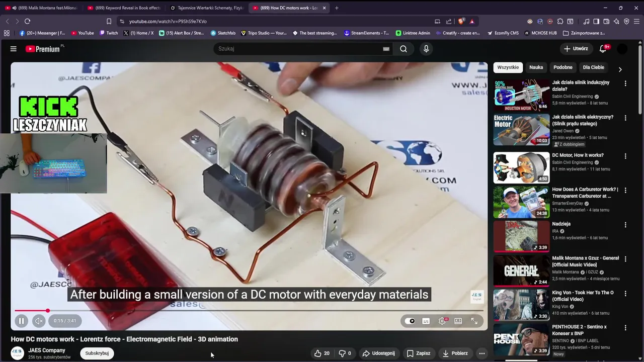
Task: Toggle subtitles in the player
Action: coord(426,321)
